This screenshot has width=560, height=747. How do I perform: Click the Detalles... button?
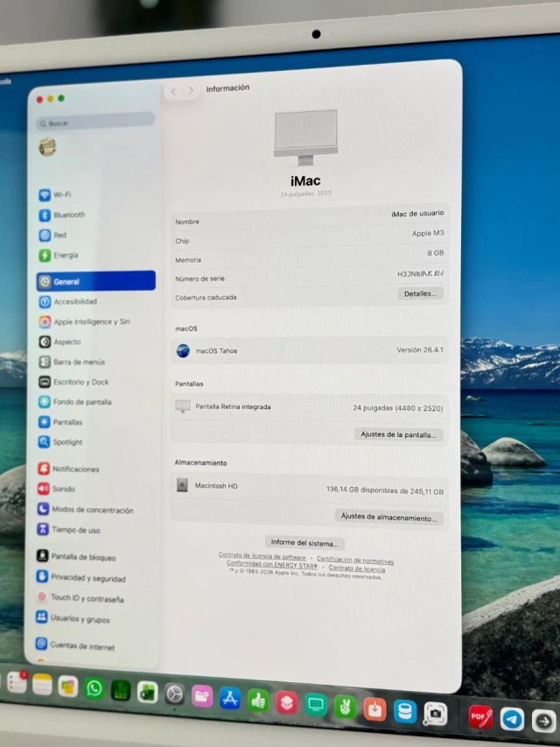(x=420, y=293)
